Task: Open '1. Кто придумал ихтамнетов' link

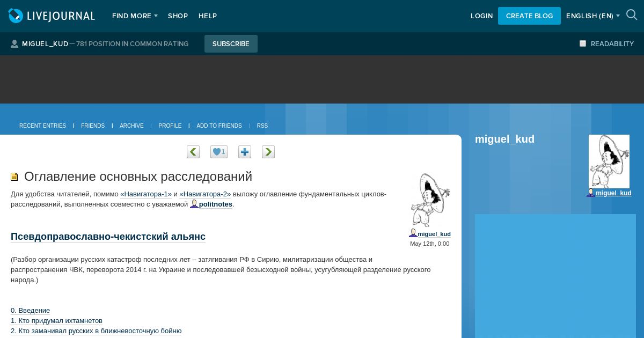Action: [x=56, y=321]
